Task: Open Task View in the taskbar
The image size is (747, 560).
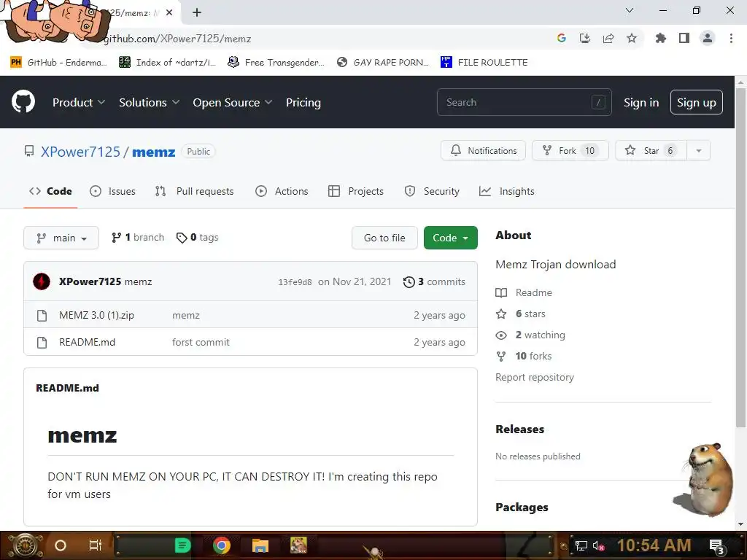Action: coord(96,545)
